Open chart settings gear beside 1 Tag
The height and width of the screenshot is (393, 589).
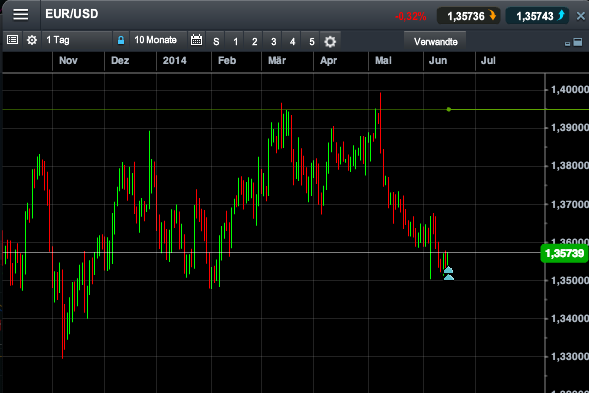[x=32, y=40]
